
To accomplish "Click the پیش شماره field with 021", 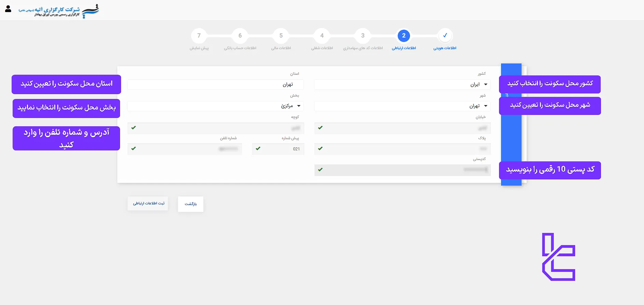I will [278, 149].
